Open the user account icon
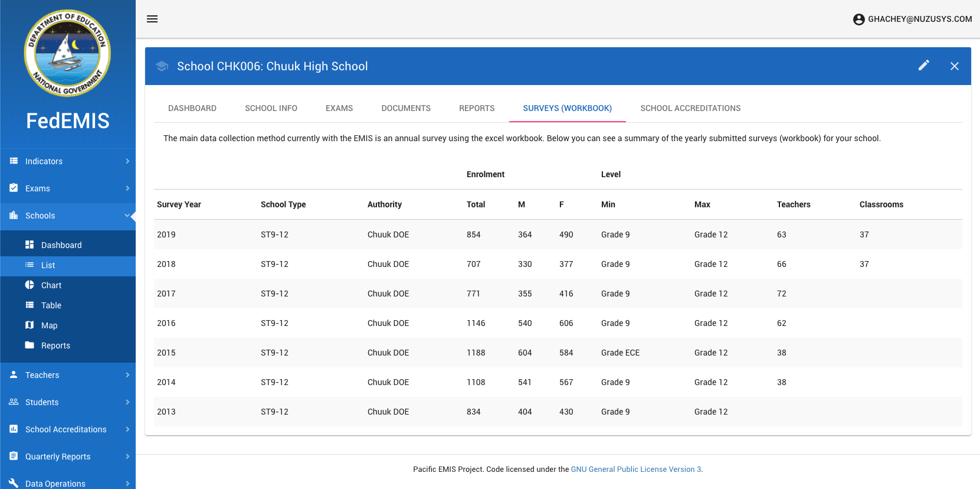The height and width of the screenshot is (489, 980). (x=858, y=19)
